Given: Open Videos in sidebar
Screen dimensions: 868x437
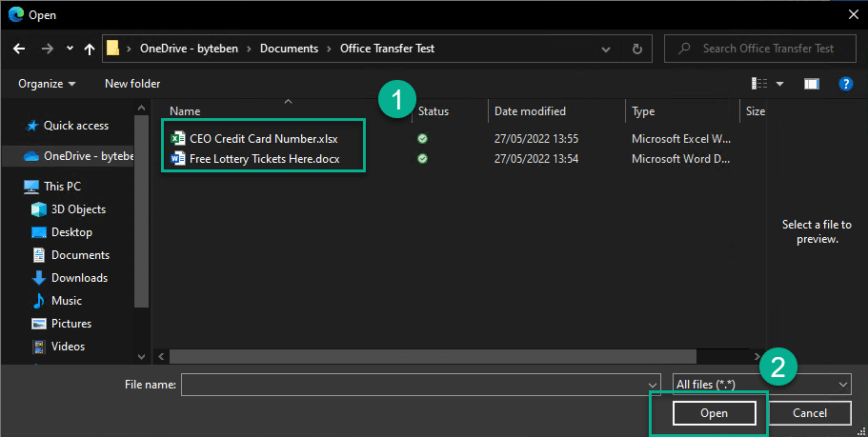Looking at the screenshot, I should [x=68, y=347].
